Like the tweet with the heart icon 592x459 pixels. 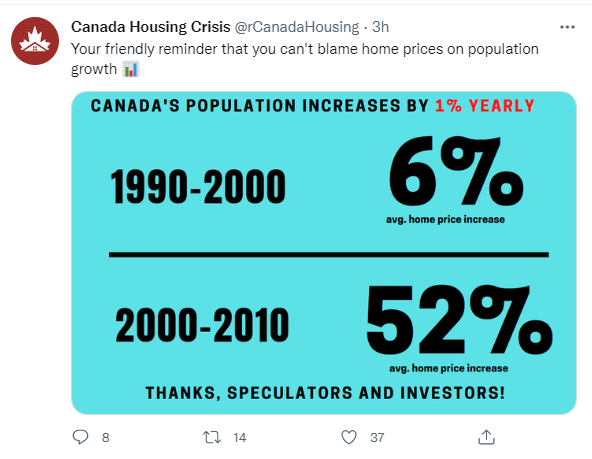point(349,437)
